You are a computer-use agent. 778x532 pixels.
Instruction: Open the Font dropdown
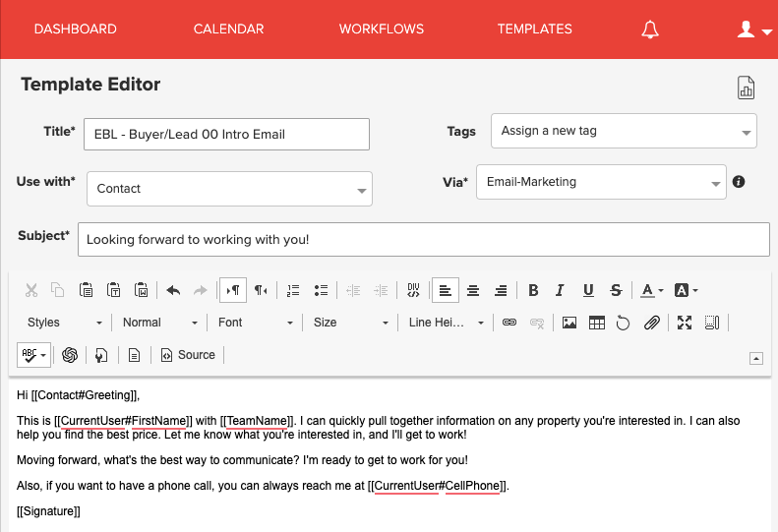coord(255,323)
